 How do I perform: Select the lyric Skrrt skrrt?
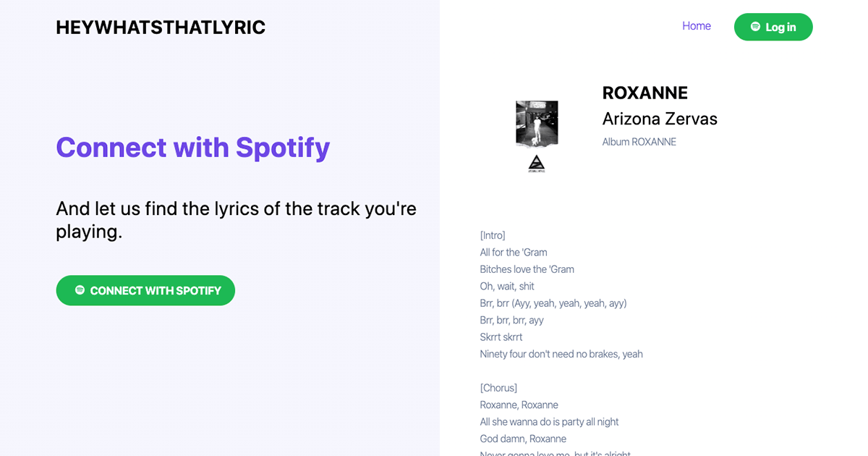click(x=501, y=337)
